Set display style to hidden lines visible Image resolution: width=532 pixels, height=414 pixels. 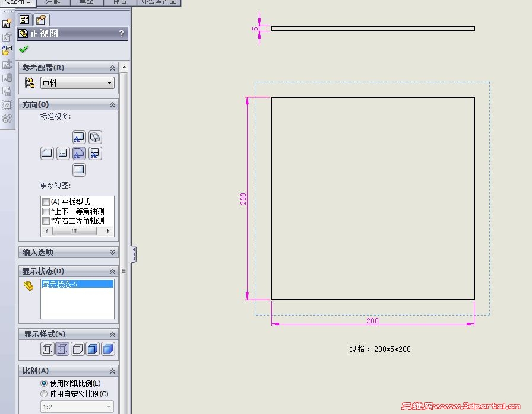[62, 349]
